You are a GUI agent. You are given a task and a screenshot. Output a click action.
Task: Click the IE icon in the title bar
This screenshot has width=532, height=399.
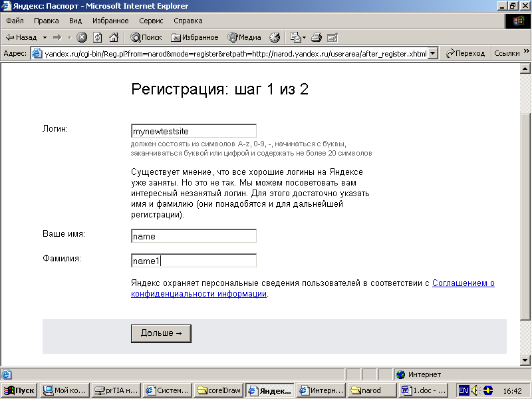6,6
